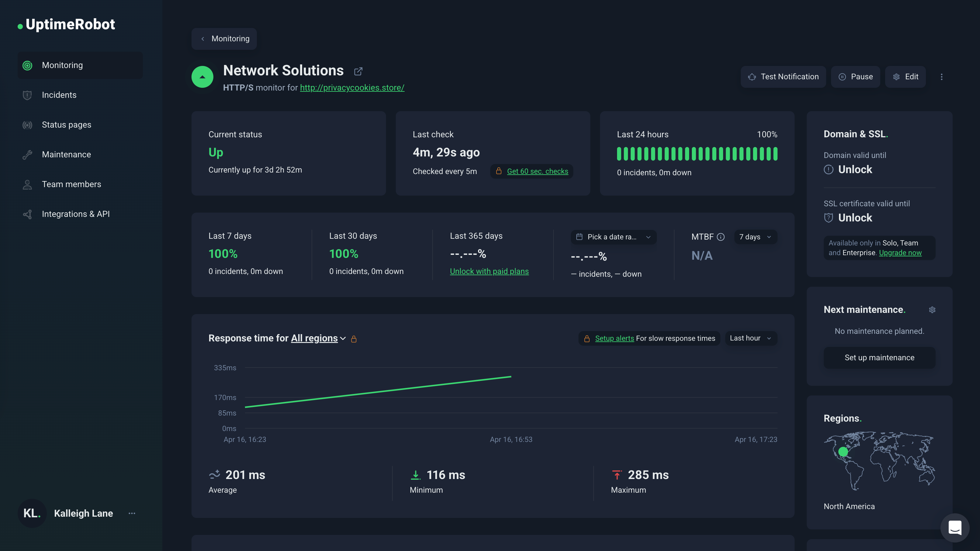Click lock icon beside 60 sec. checks
Image resolution: width=980 pixels, height=551 pixels.
click(x=499, y=171)
